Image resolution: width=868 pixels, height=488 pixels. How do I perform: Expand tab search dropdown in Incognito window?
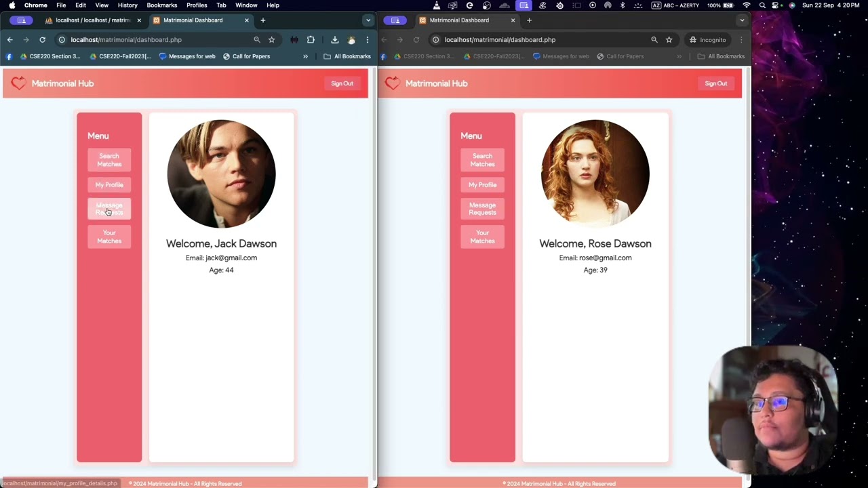742,20
